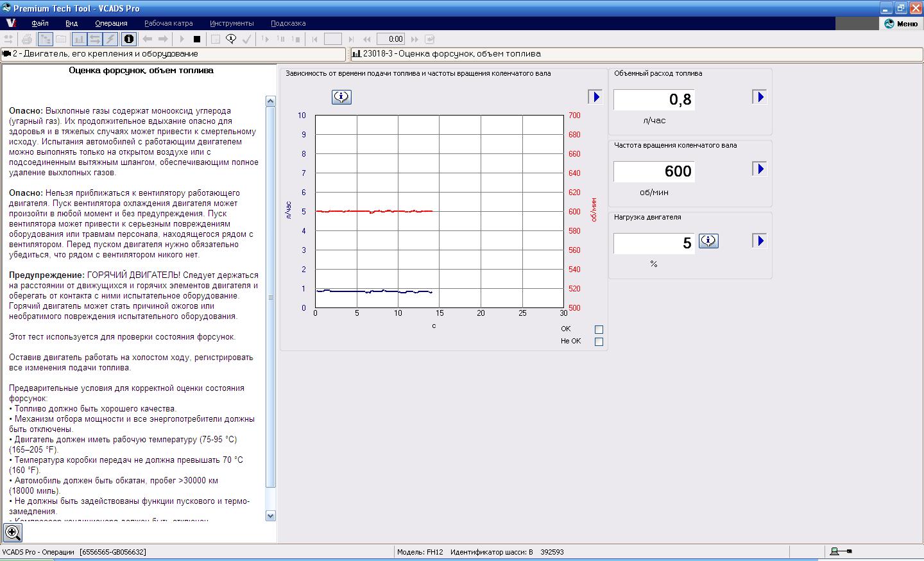Open the Подсказка menu
This screenshot has height=561, width=924.
coord(288,23)
